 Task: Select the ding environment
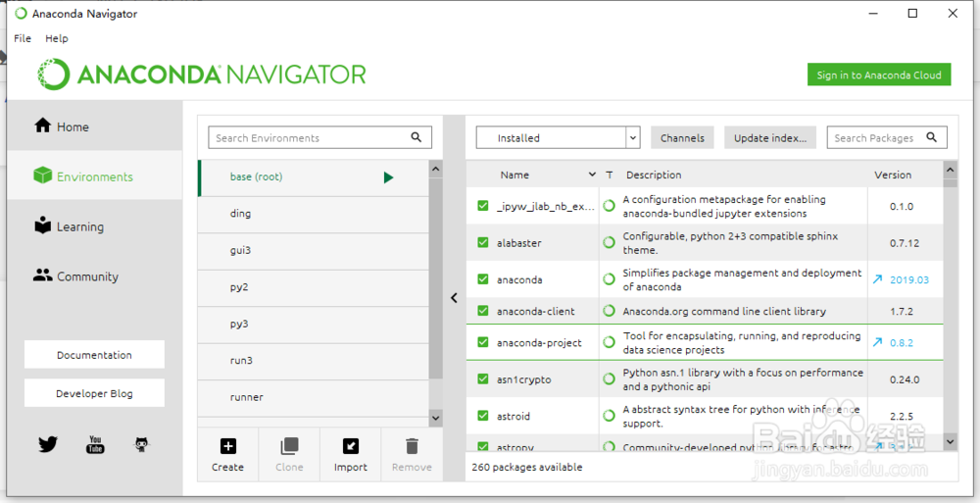coord(314,214)
